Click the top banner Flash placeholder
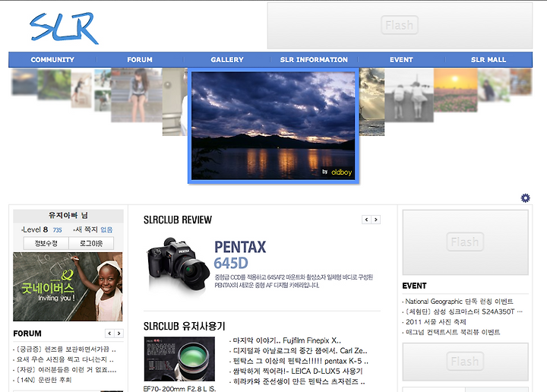The height and width of the screenshot is (392, 547). (400, 26)
